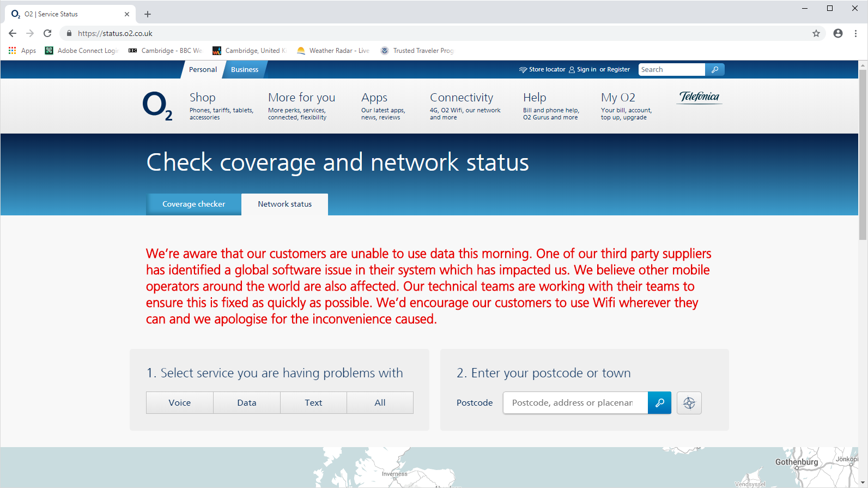Expand the Shop navigation menu
This screenshot has height=488, width=868.
point(203,98)
